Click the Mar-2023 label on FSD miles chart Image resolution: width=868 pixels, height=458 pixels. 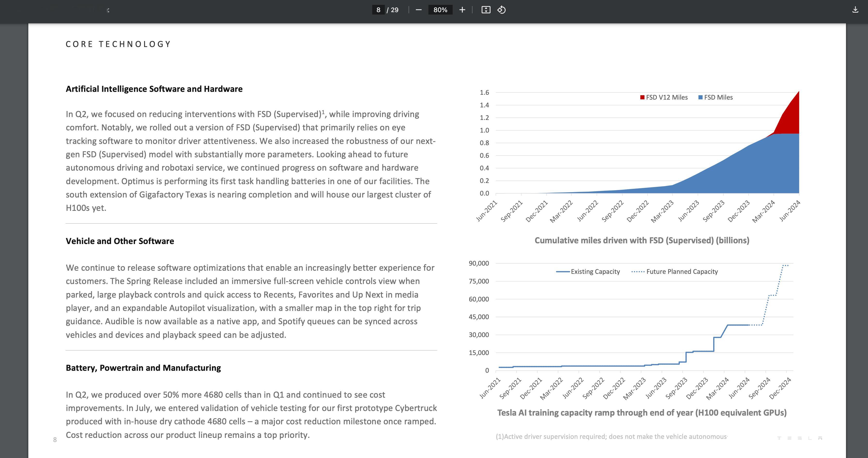click(x=662, y=212)
